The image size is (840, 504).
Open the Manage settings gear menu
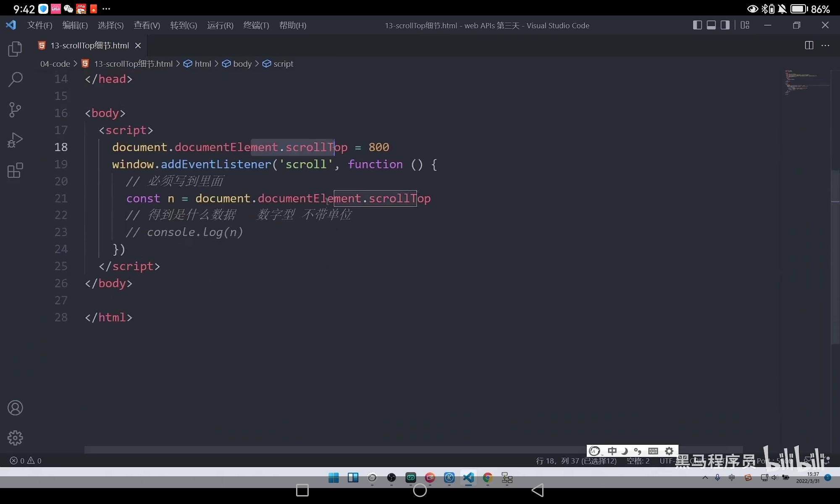tap(15, 438)
